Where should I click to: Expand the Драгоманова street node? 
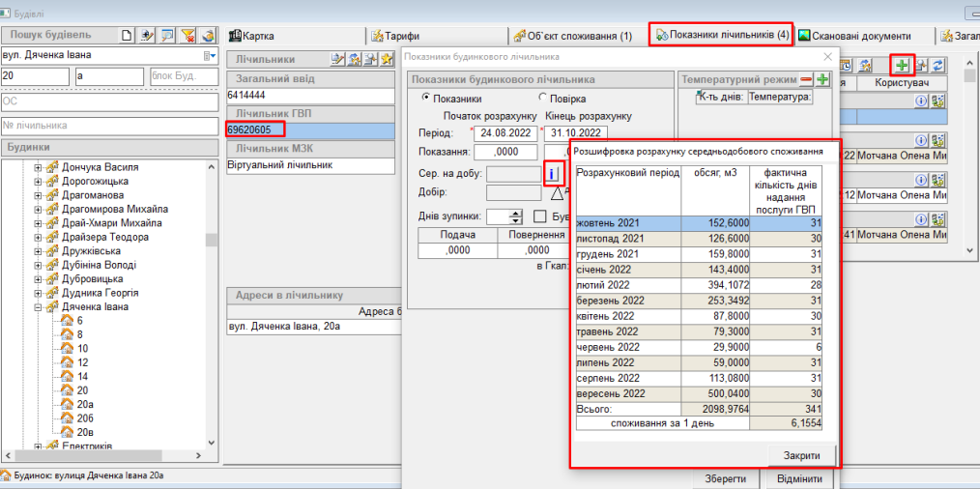pyautogui.click(x=39, y=195)
